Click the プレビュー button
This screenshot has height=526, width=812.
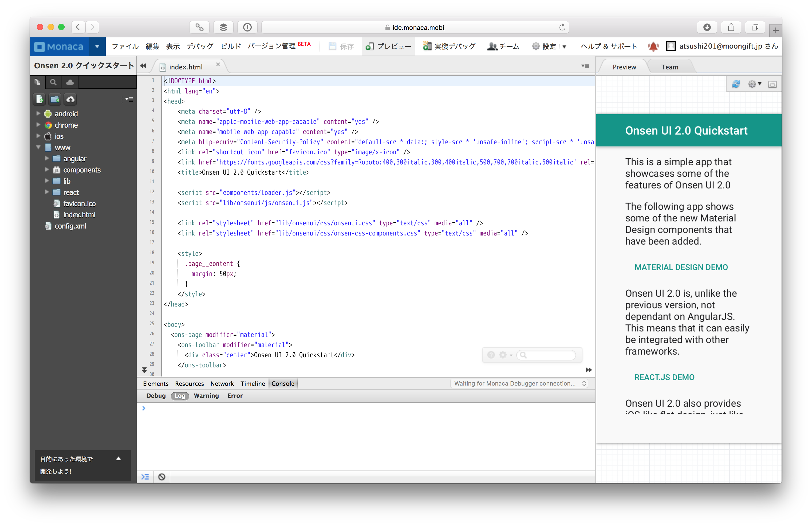coord(389,46)
